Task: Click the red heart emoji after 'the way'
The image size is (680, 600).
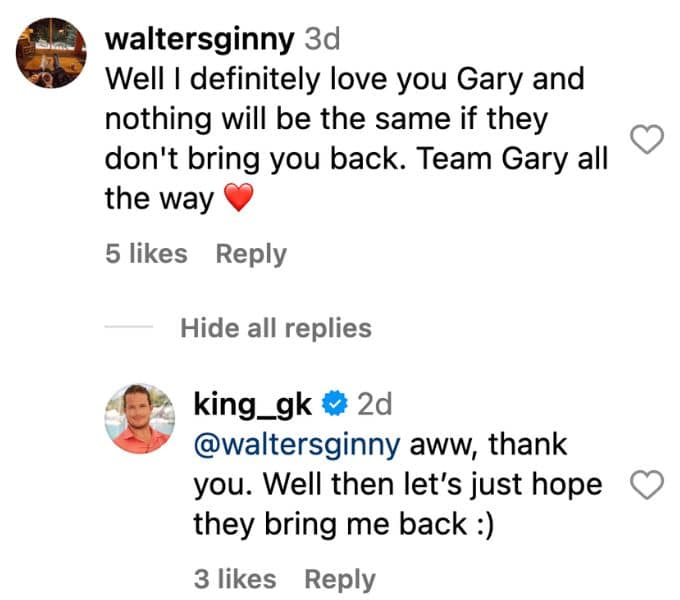Action: point(238,197)
